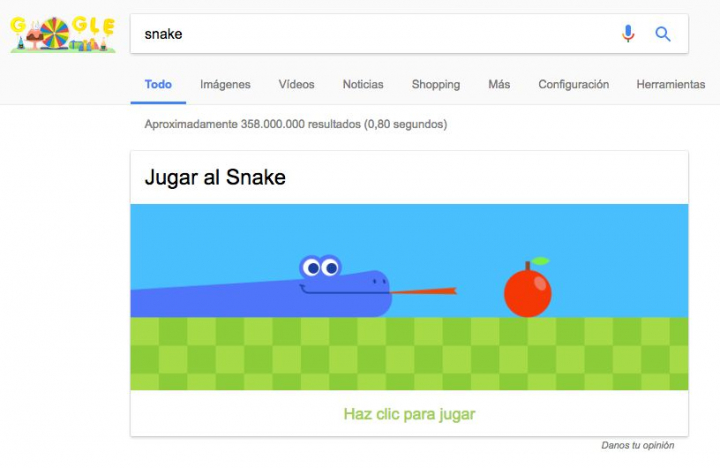The width and height of the screenshot is (720, 468).
Task: Click the spinning wheel in the doodle
Action: (x=55, y=33)
